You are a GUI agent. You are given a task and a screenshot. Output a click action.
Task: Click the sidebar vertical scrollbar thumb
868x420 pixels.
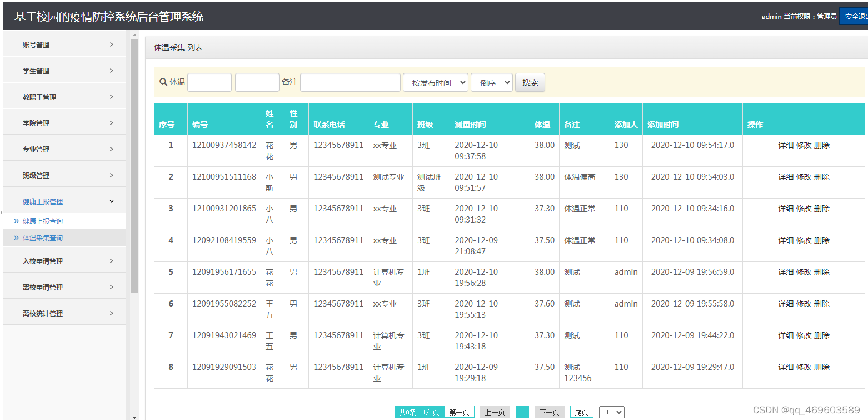134,166
